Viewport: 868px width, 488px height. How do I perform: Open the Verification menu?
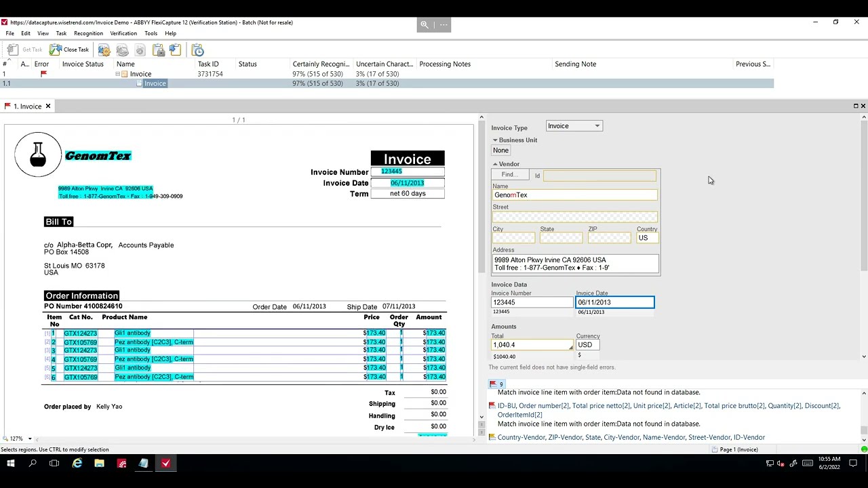(x=123, y=33)
